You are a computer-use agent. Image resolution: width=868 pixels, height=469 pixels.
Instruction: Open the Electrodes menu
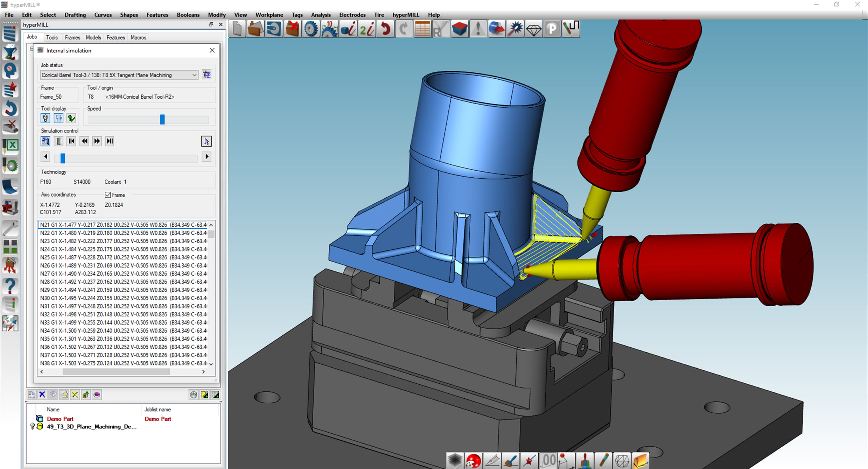352,15
